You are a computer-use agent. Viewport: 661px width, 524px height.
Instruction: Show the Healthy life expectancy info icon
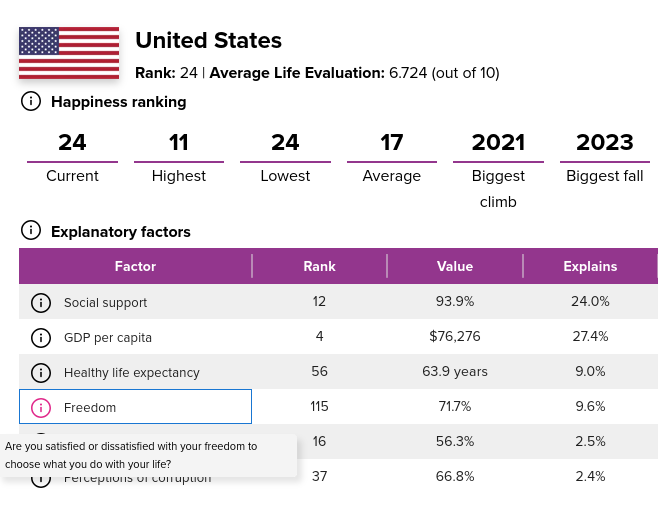tap(41, 372)
